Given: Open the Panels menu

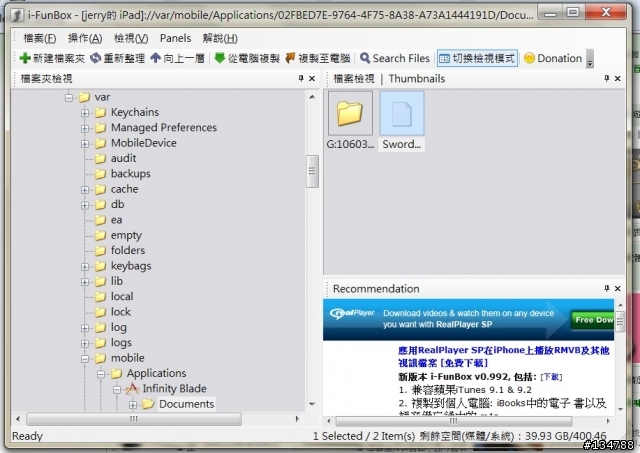Looking at the screenshot, I should 176,38.
